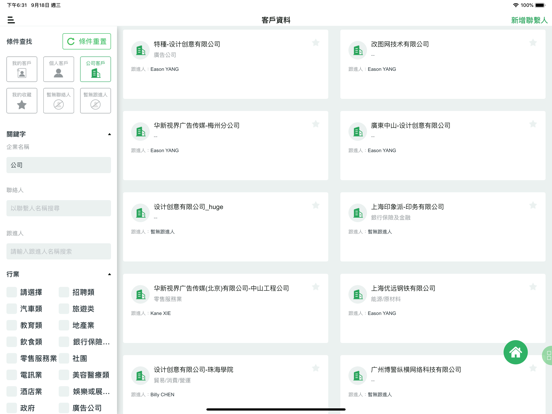This screenshot has width=552, height=414.
Task: Select the 我的收藏 star filter tile
Action: click(x=22, y=101)
